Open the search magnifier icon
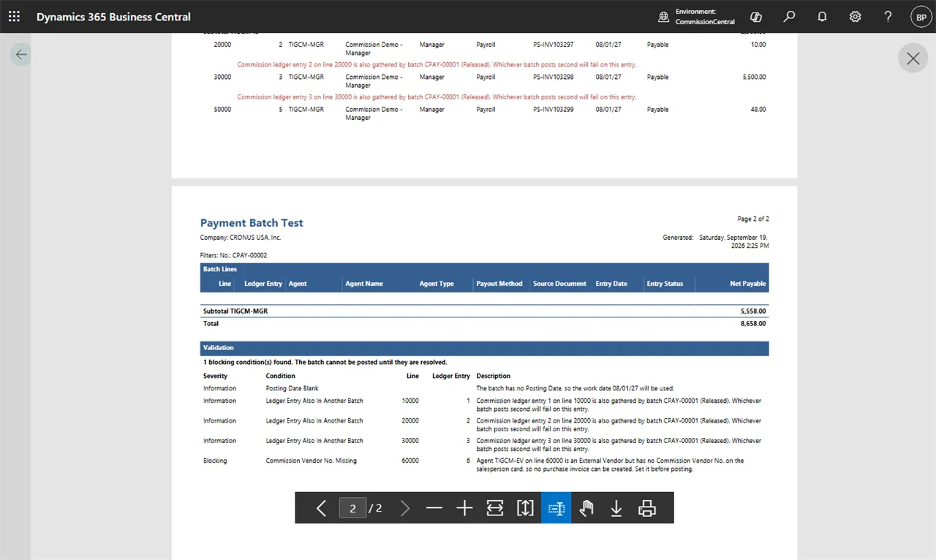The width and height of the screenshot is (936, 560). [x=789, y=16]
